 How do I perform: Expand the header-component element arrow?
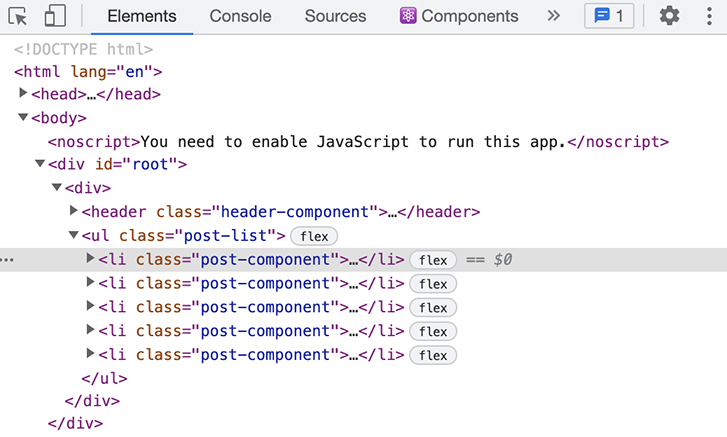click(x=74, y=212)
